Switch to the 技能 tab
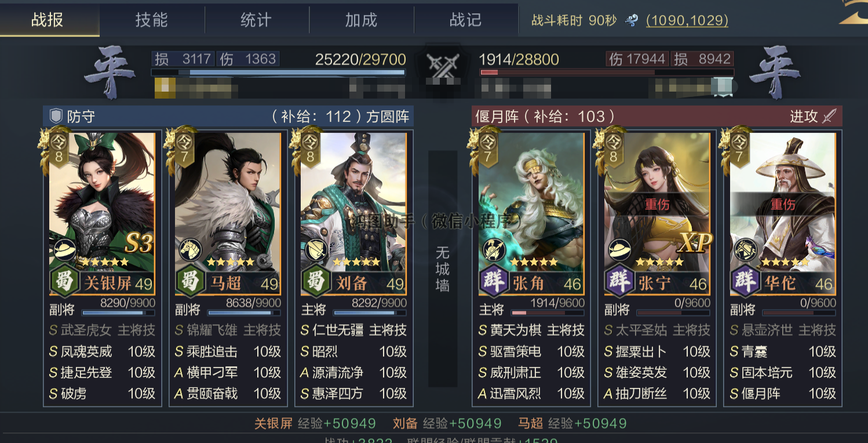868x443 pixels. click(x=151, y=20)
